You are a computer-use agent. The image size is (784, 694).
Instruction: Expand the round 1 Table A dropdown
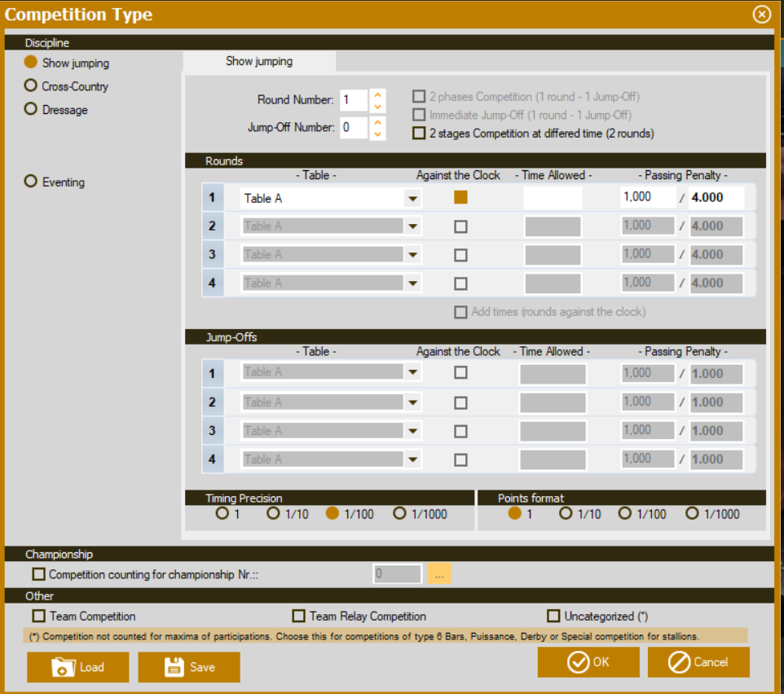[413, 199]
